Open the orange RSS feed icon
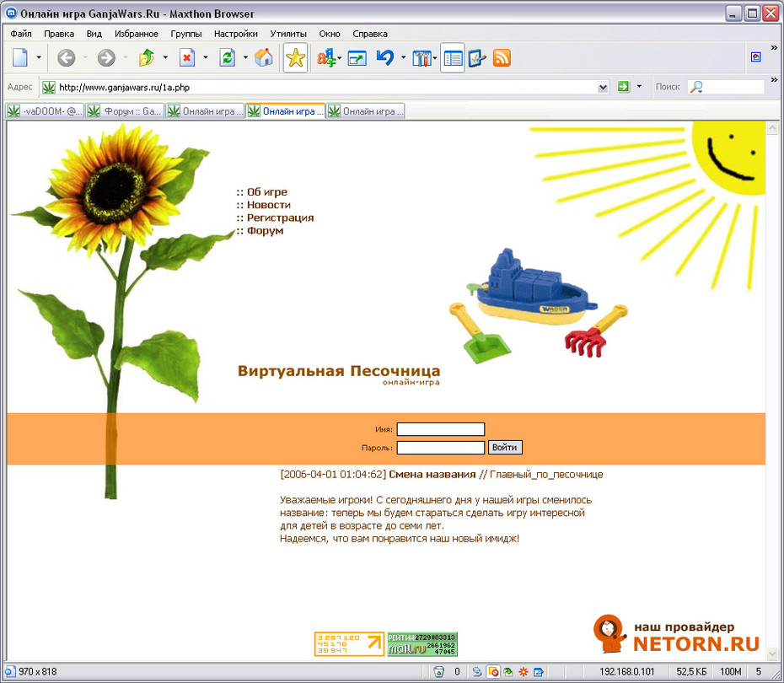Viewport: 784px width, 683px height. [502, 58]
